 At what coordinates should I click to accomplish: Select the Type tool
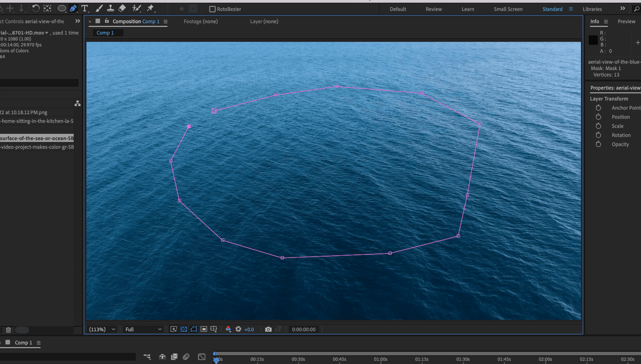tap(85, 8)
